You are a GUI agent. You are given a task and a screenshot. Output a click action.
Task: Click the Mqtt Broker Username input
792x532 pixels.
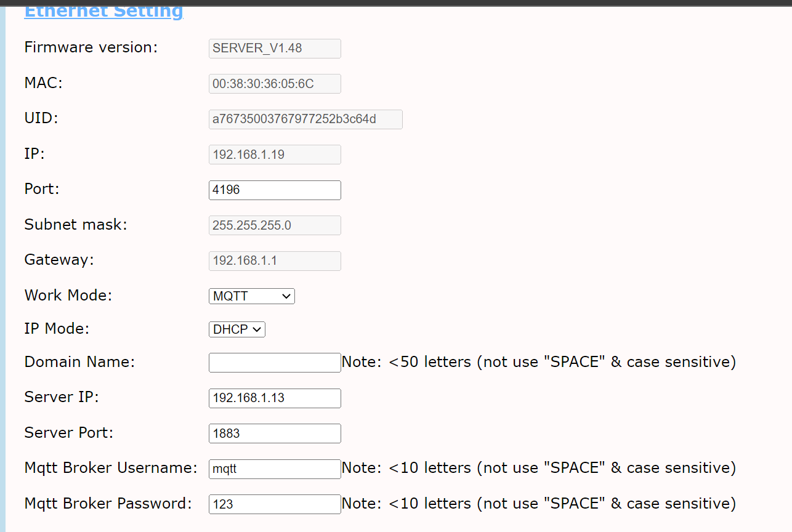(x=275, y=469)
